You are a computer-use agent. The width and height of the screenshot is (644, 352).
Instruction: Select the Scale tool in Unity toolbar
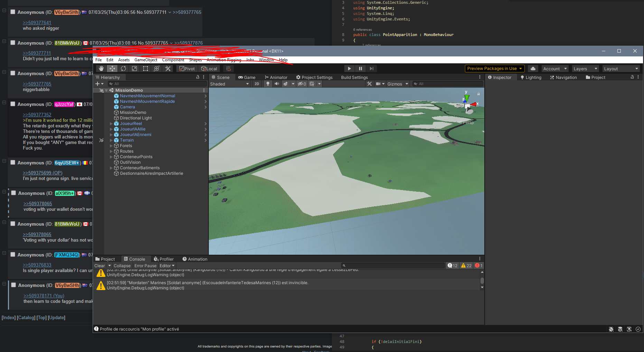(x=134, y=69)
